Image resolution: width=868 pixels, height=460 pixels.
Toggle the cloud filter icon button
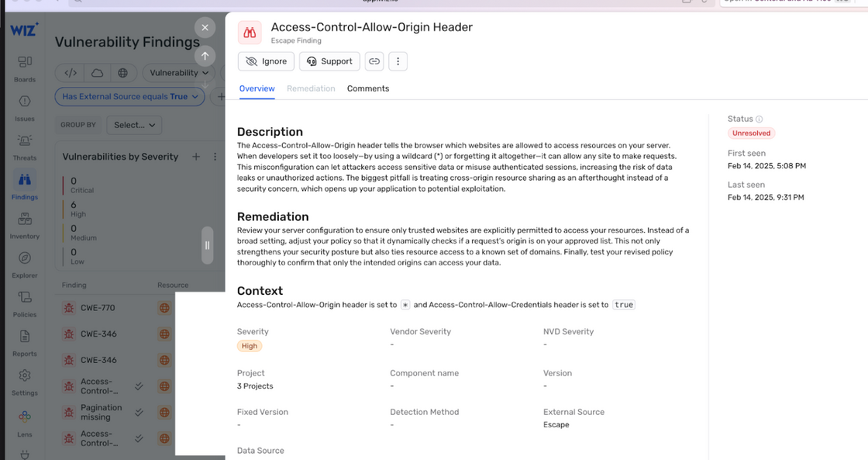click(x=97, y=73)
